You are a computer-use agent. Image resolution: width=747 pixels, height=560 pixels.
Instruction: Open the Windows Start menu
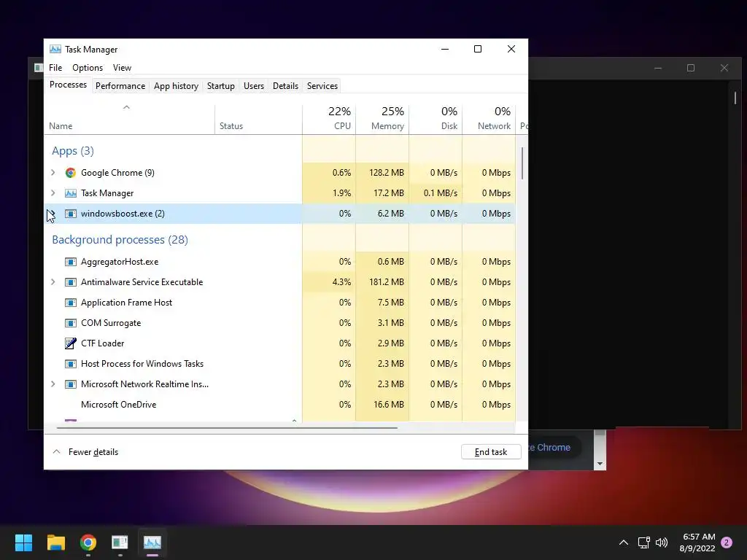point(23,542)
